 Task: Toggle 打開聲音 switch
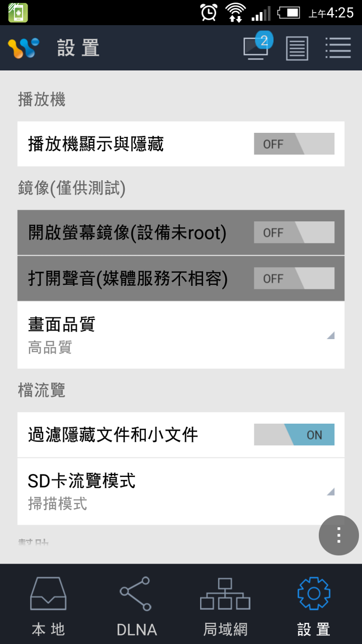click(x=294, y=278)
